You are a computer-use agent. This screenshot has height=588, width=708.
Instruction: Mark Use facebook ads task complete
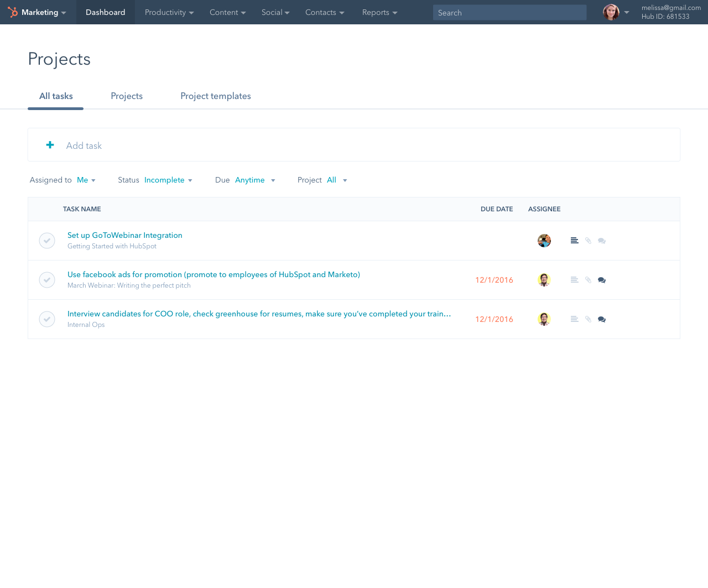click(47, 280)
